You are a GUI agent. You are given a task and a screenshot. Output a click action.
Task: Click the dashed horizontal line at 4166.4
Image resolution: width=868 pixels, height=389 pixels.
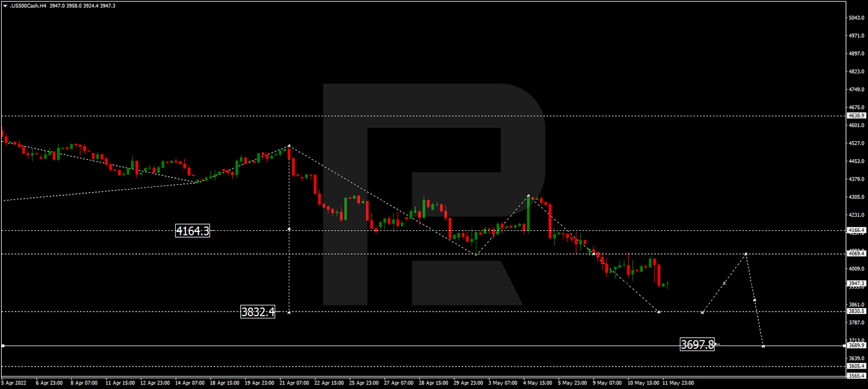pyautogui.click(x=396, y=230)
